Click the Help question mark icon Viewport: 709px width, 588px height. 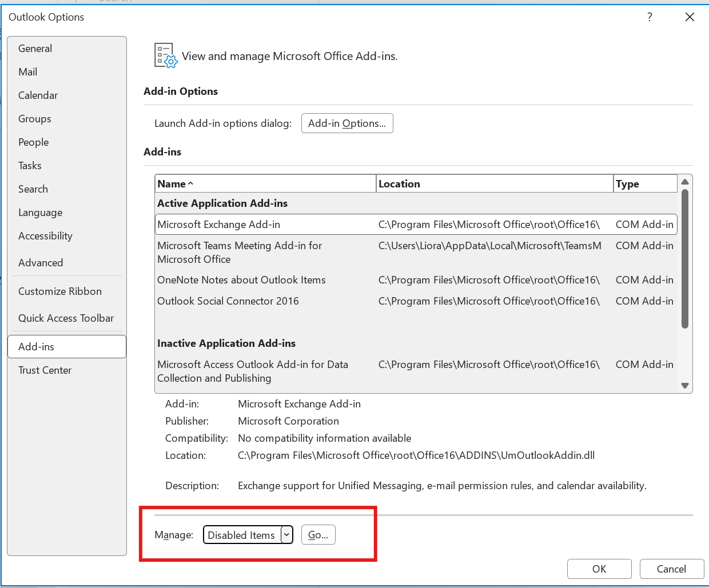coord(650,17)
